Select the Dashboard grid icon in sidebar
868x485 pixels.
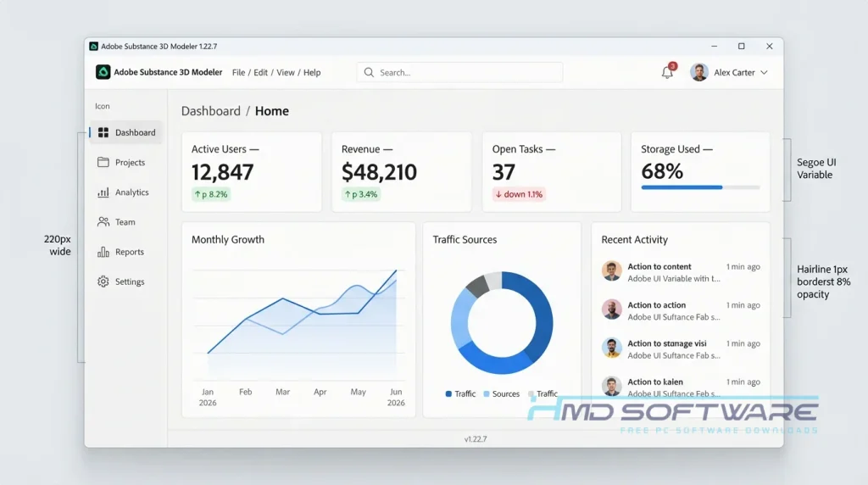pos(103,132)
